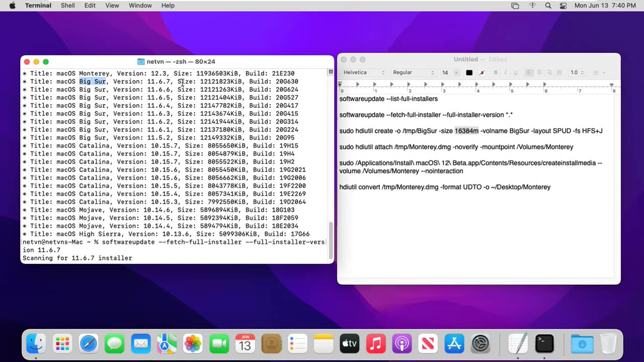The height and width of the screenshot is (362, 644).
Task: Open the Regular typeface dropdown
Action: (x=413, y=72)
